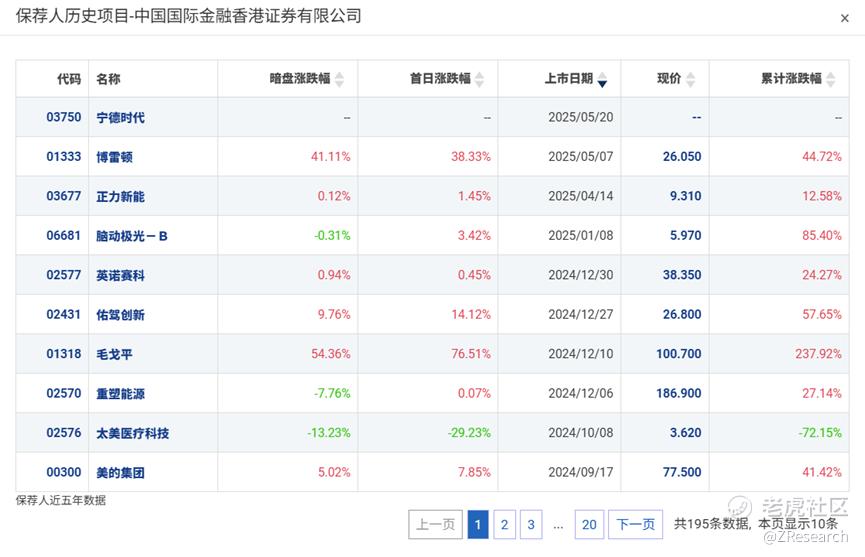Open stock code 02577
Viewport: 865px width, 557px height.
pyautogui.click(x=63, y=275)
